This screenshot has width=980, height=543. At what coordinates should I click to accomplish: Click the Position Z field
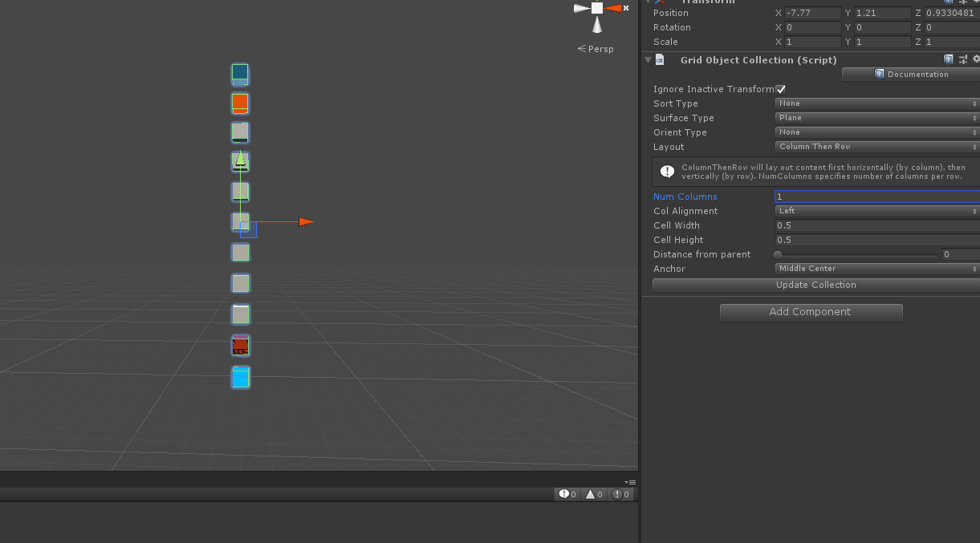coord(952,13)
